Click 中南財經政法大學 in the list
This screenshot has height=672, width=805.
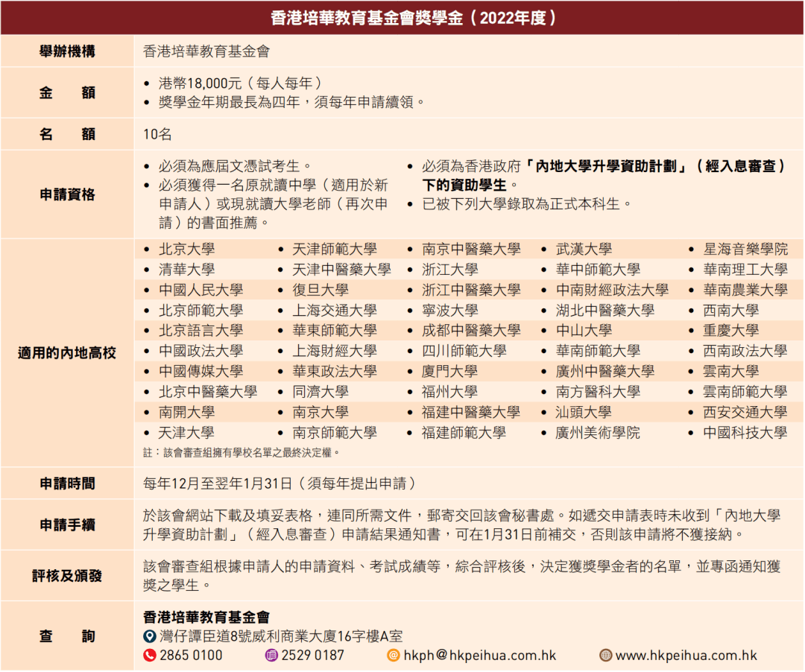coord(613,290)
